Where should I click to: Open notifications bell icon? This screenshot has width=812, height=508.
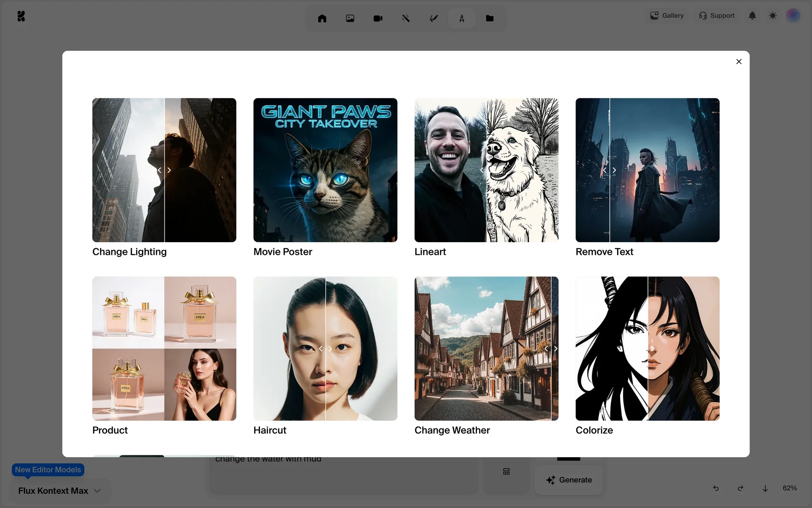pos(752,16)
